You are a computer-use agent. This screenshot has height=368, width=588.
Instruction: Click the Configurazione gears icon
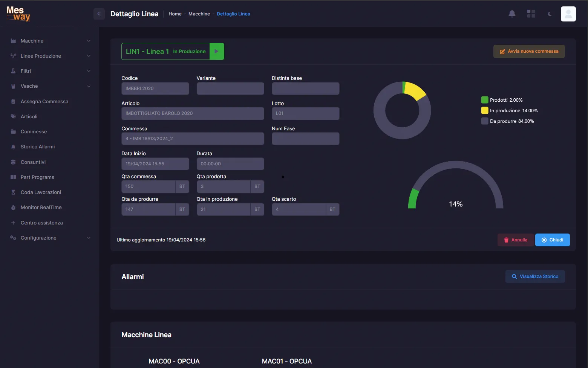click(x=13, y=238)
